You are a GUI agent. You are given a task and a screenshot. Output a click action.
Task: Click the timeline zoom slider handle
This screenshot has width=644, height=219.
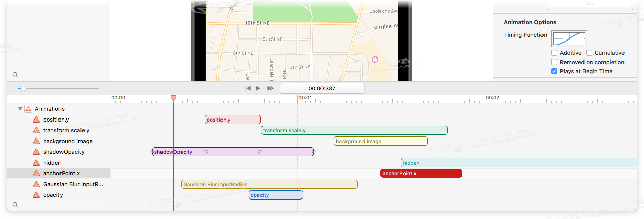coord(23,88)
